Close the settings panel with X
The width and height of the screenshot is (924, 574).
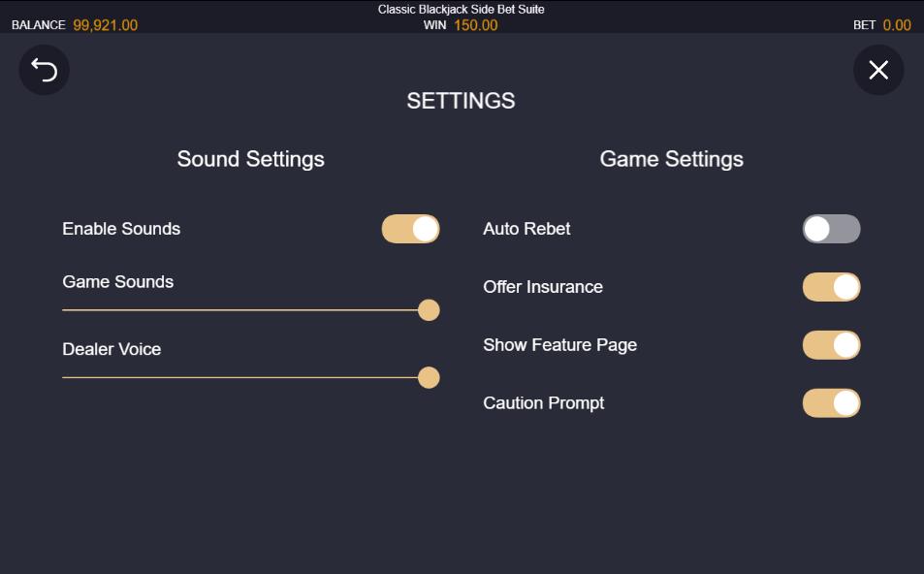[x=878, y=70]
